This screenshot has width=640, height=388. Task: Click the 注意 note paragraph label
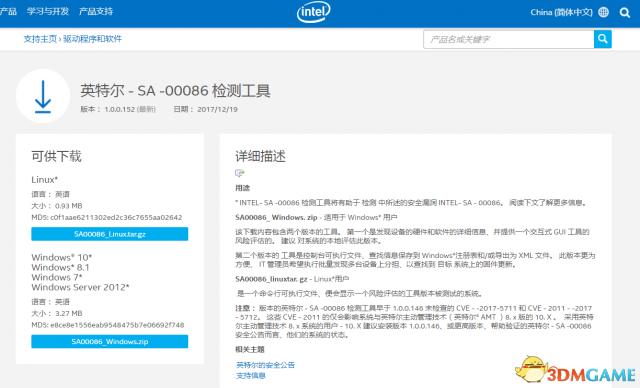pyautogui.click(x=245, y=308)
